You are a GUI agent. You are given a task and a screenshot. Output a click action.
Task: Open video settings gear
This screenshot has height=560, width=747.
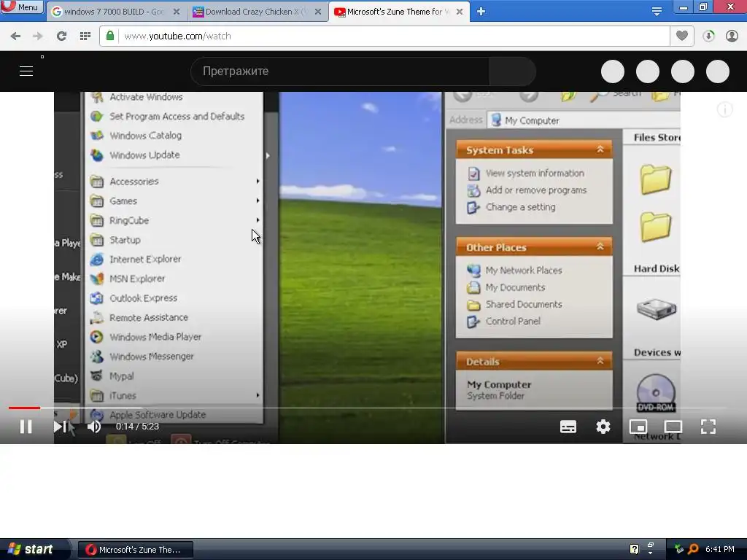tap(603, 427)
